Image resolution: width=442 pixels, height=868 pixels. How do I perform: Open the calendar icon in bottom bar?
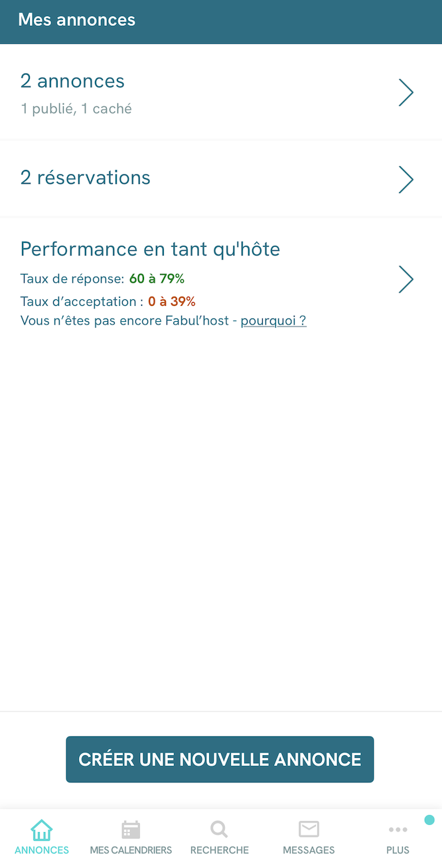click(131, 830)
